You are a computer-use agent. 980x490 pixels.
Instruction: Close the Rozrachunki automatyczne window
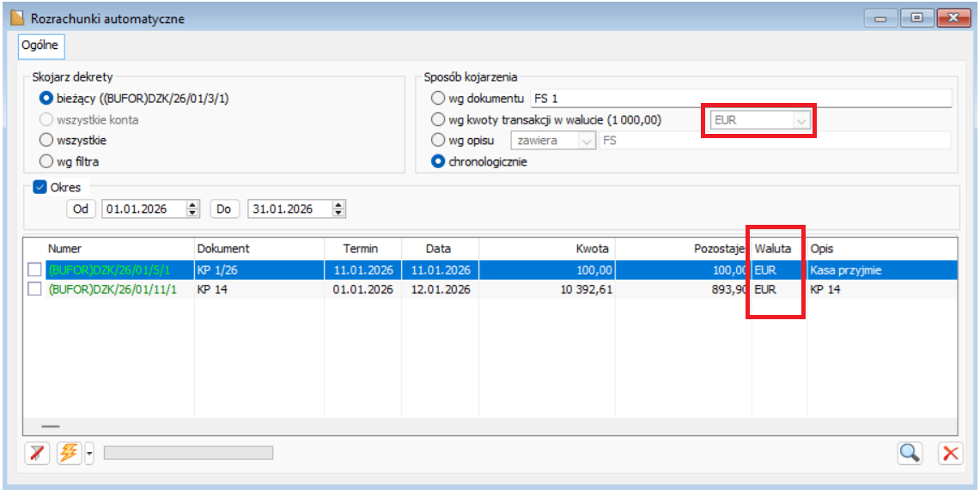tap(953, 18)
